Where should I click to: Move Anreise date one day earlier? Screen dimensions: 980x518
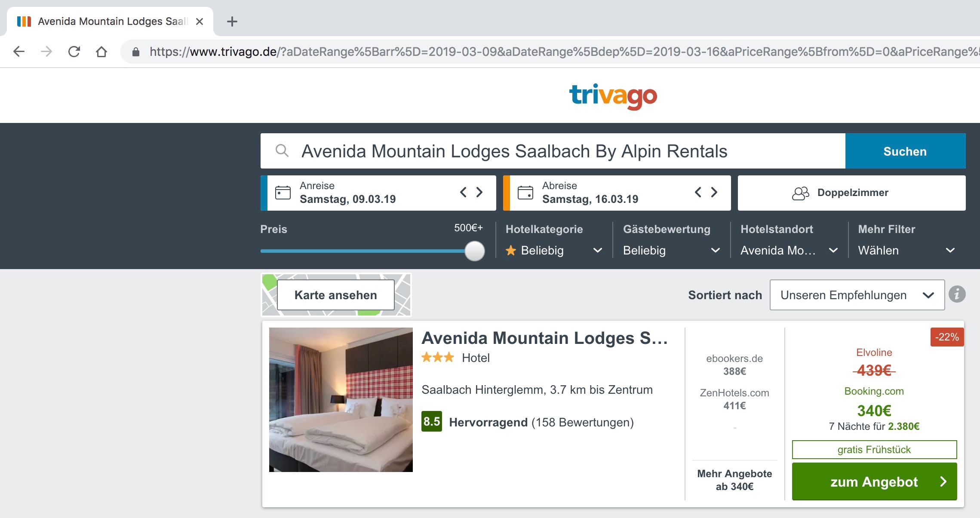pyautogui.click(x=463, y=192)
